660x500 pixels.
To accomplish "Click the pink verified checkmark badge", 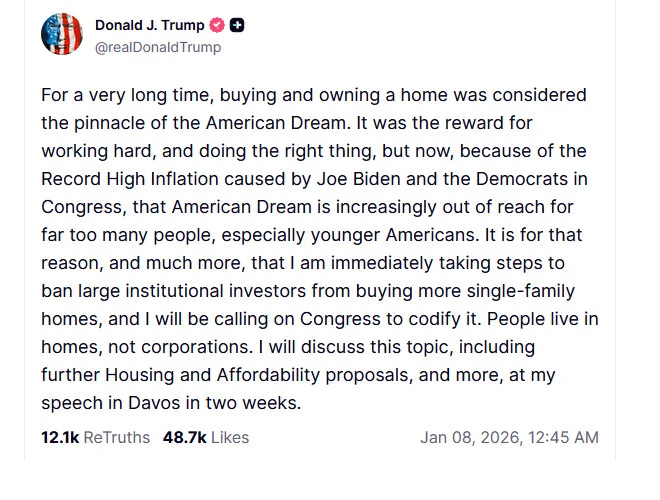I will point(217,25).
